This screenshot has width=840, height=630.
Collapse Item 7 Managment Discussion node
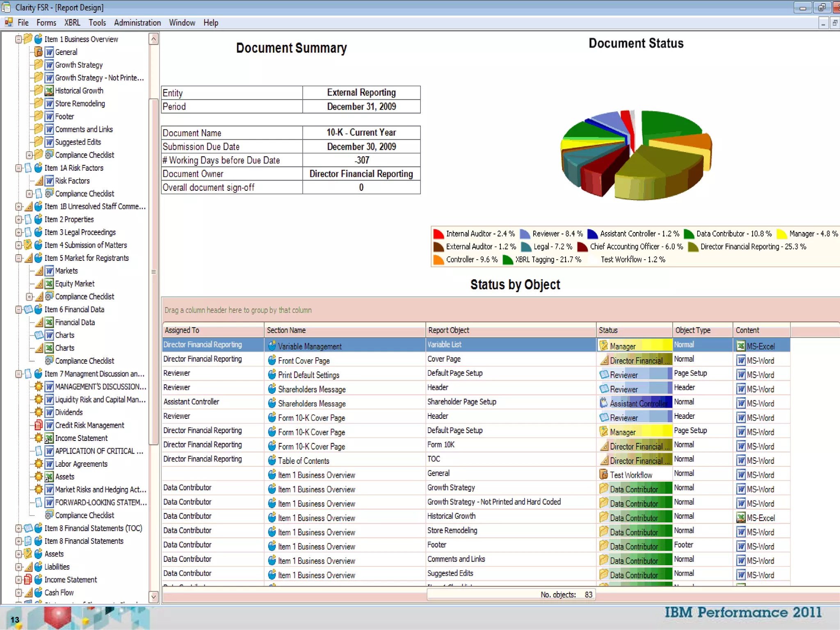(x=18, y=374)
